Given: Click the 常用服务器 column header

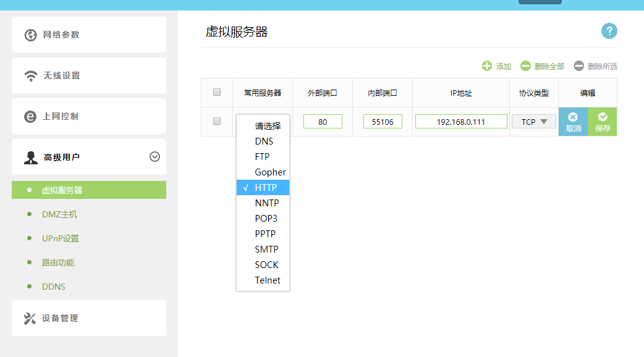Looking at the screenshot, I should click(263, 93).
